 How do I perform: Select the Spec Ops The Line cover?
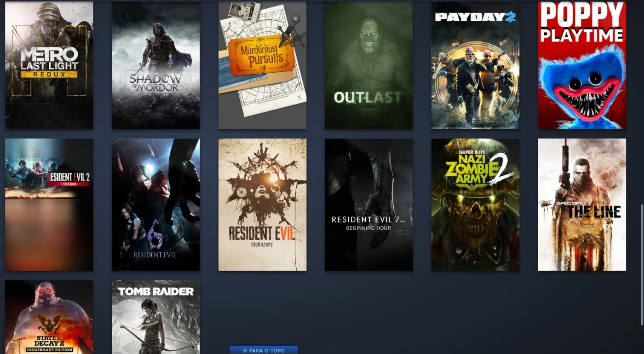pos(582,205)
